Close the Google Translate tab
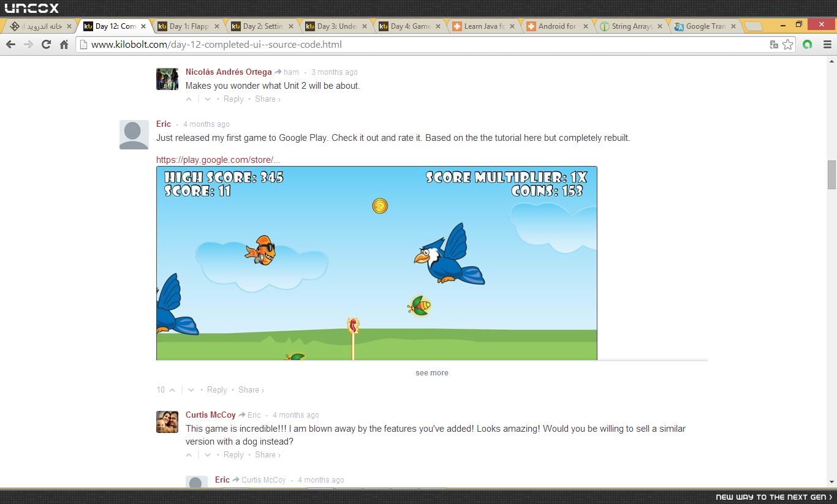Viewport: 837px width, 504px height. tap(733, 26)
